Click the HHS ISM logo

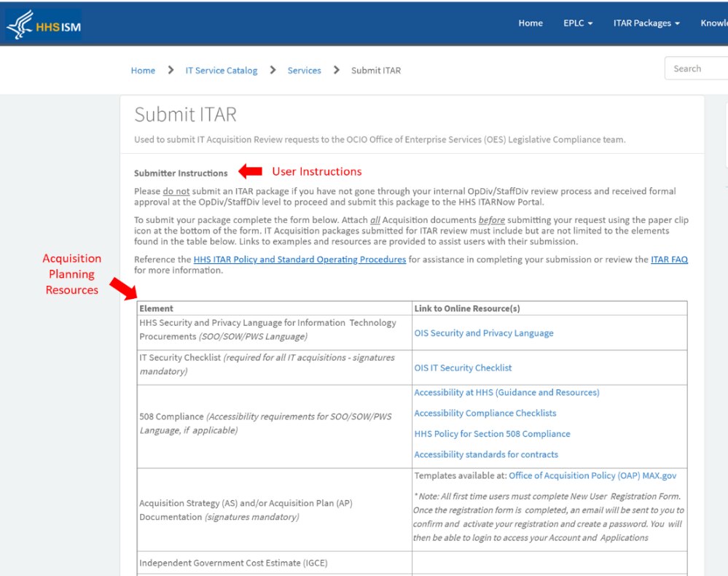44,25
